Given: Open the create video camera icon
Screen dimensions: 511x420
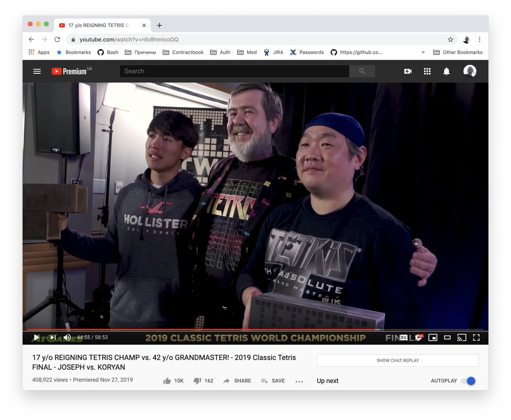Looking at the screenshot, I should pos(408,71).
